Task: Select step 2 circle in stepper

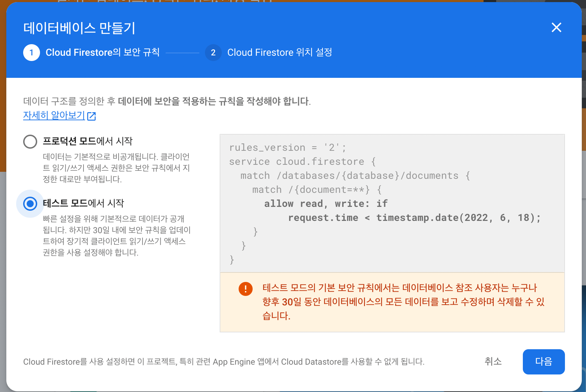Action: 213,53
